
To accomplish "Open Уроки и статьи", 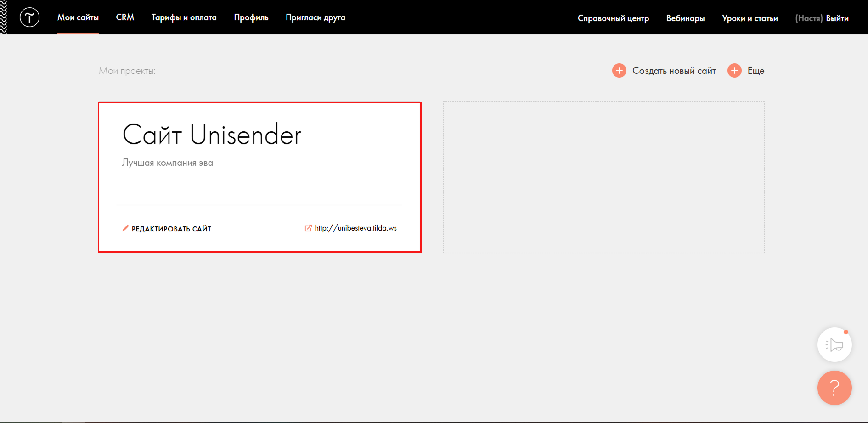I will click(750, 18).
